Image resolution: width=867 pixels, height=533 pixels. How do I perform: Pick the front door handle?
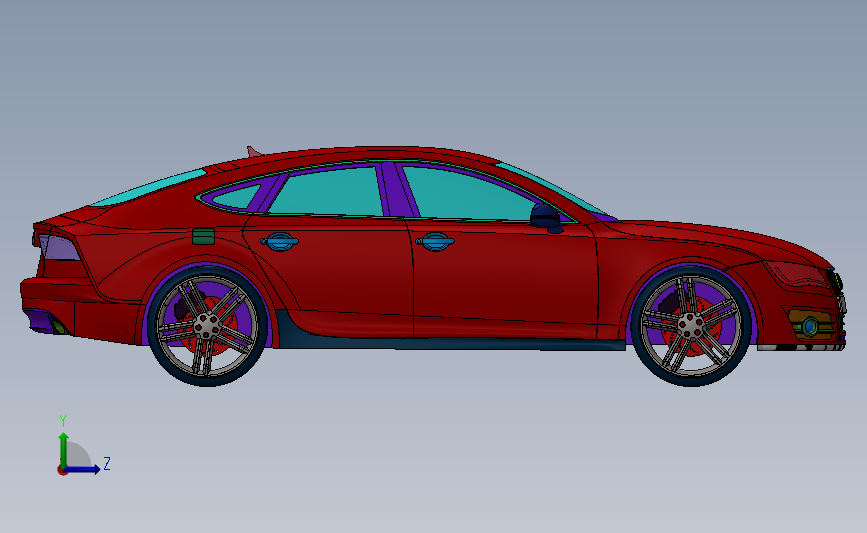click(x=435, y=241)
